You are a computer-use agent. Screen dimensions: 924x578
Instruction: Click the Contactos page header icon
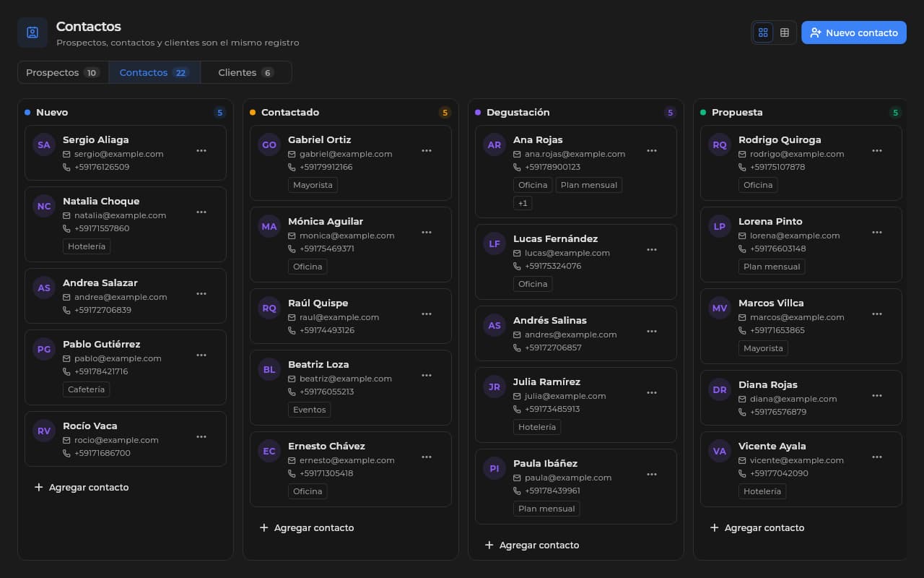tap(32, 33)
